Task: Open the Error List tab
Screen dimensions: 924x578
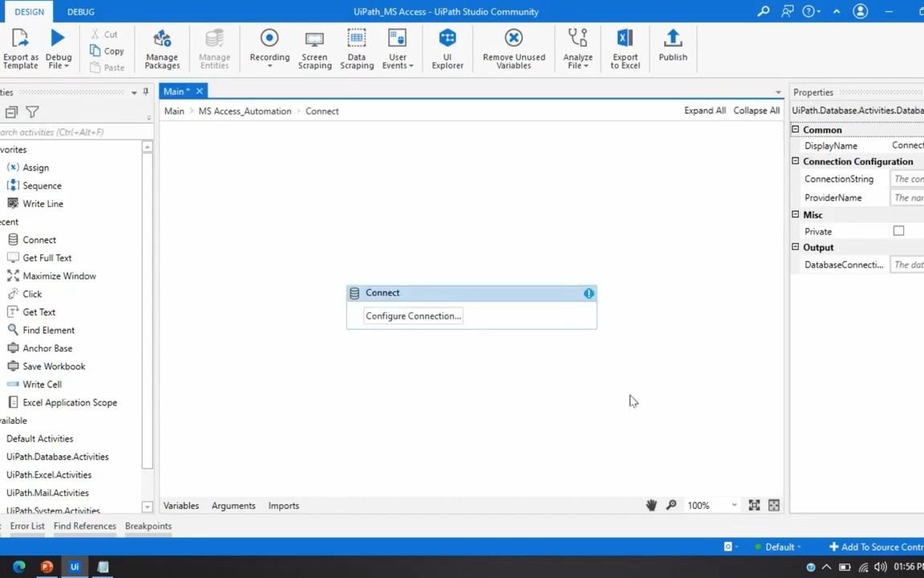Action: 27,526
